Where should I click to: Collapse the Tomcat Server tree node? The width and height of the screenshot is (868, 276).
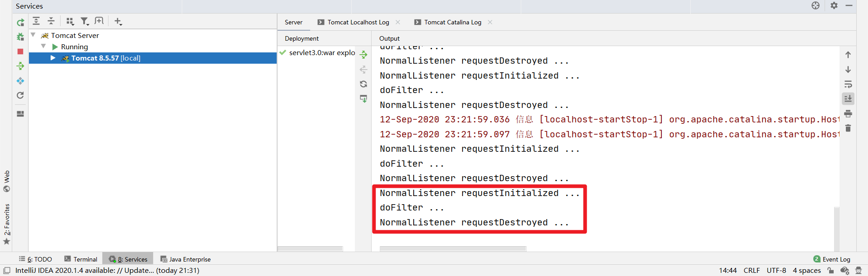tap(33, 35)
